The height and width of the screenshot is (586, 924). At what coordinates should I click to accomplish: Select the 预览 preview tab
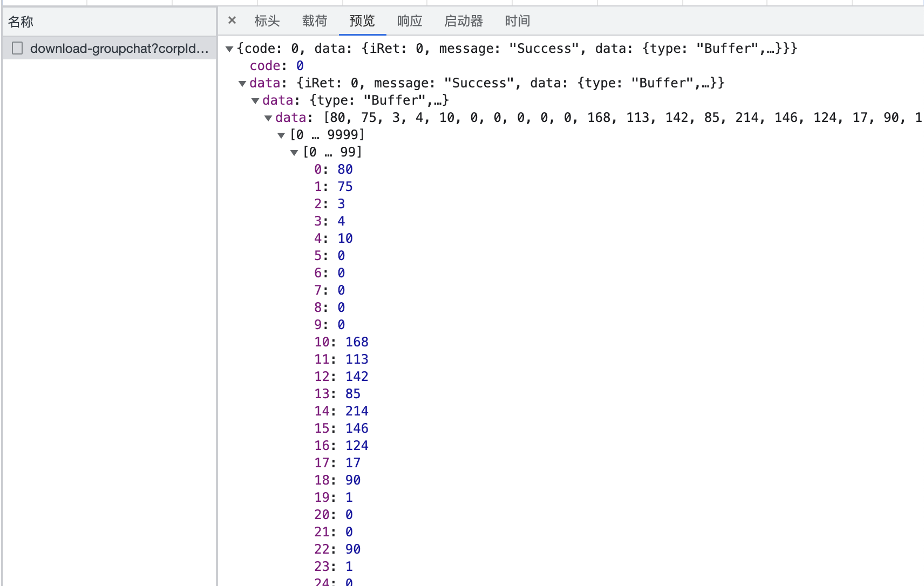pos(362,21)
